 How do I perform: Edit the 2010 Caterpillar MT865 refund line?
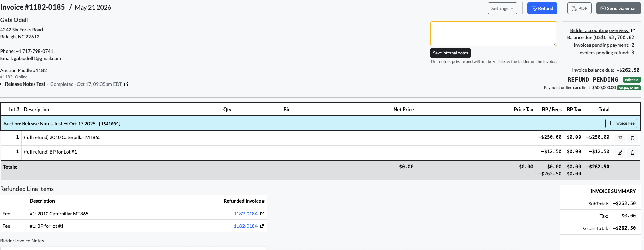(620, 138)
